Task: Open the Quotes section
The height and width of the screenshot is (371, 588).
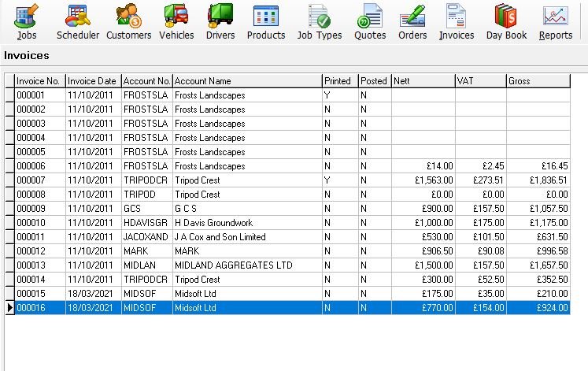Action: point(370,22)
